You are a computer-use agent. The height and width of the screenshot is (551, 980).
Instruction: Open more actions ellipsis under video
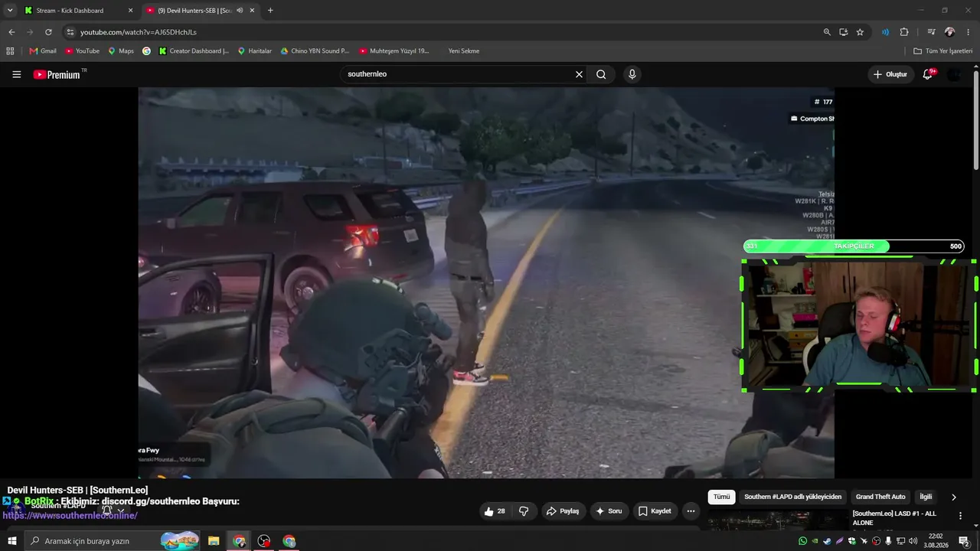(691, 511)
